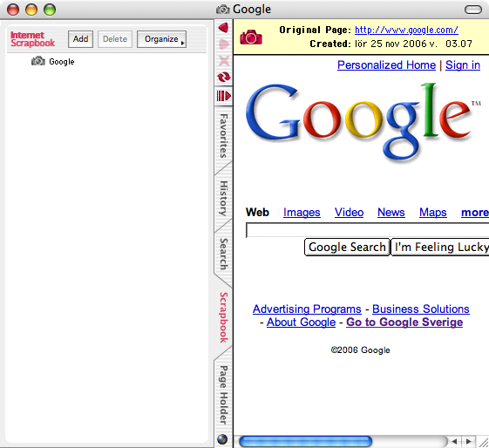Open the original page google.com link
Screen dimensions: 489x448
click(406, 30)
